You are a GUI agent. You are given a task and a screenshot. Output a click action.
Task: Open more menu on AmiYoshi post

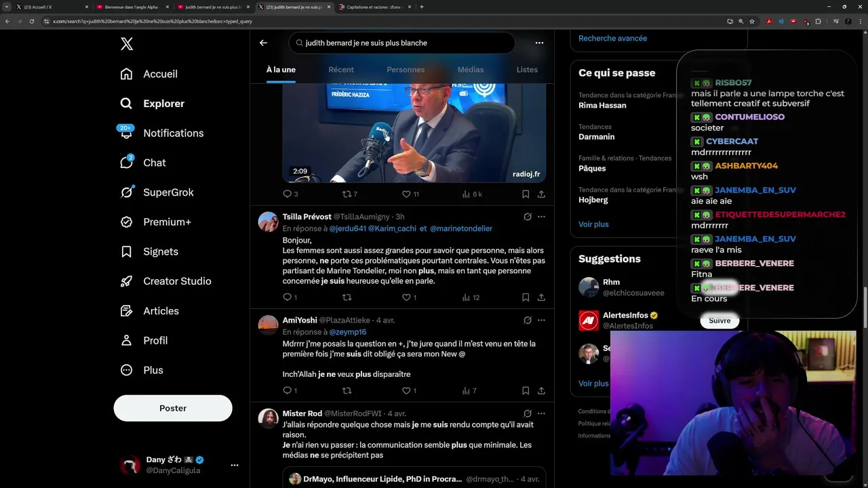tap(541, 320)
